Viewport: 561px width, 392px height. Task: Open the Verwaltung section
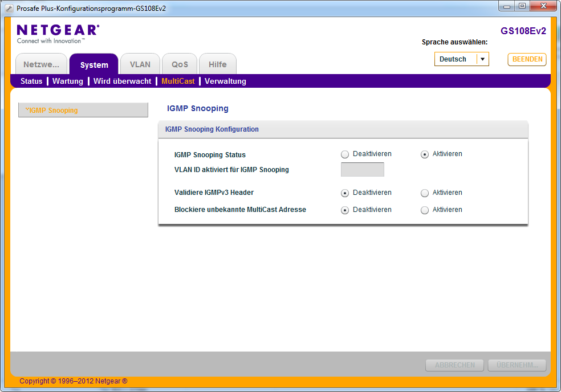coord(225,81)
